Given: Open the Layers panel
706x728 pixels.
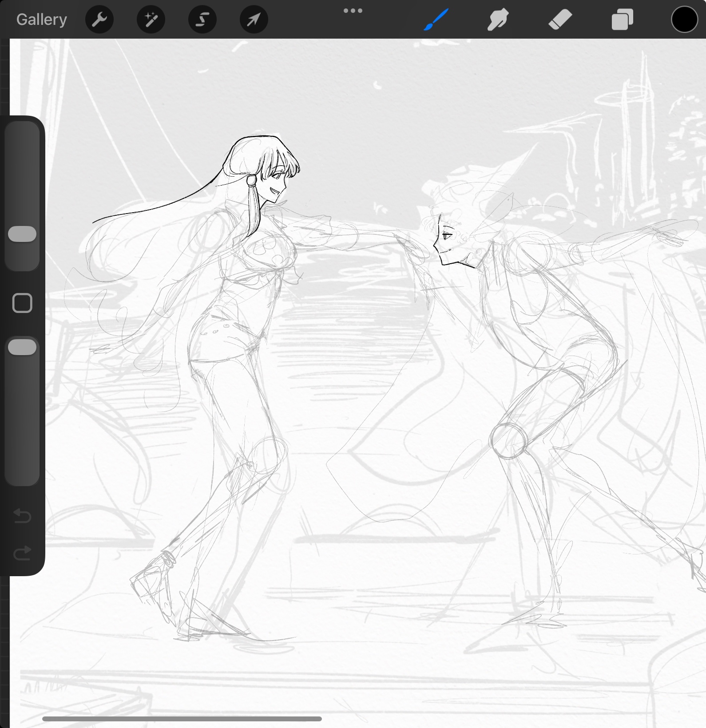Looking at the screenshot, I should [622, 20].
